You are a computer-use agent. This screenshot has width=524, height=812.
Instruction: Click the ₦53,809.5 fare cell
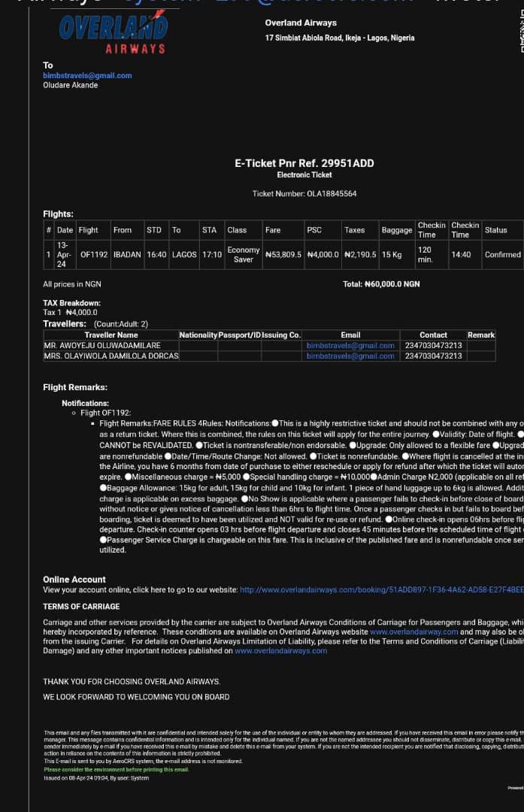[x=283, y=255]
